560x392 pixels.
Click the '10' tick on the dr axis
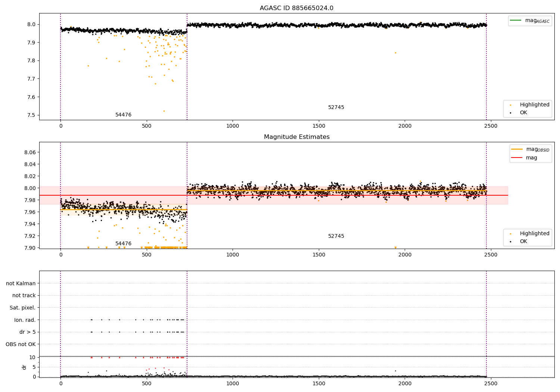pos(32,357)
